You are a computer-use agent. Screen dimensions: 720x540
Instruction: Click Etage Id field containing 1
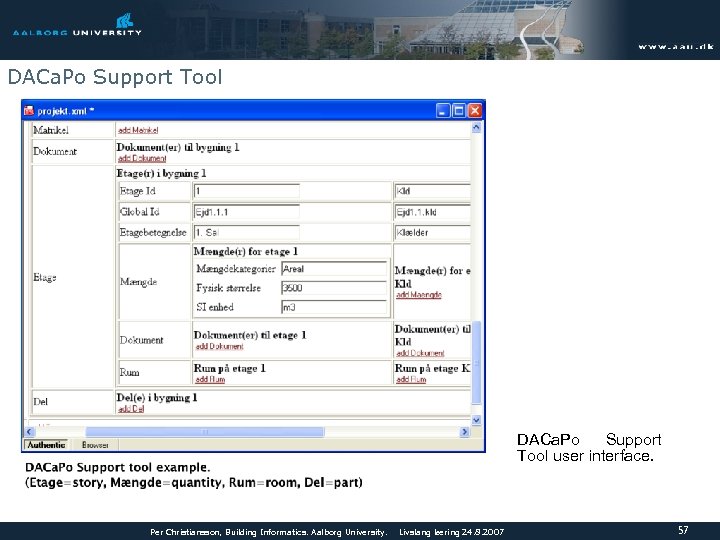pos(247,191)
